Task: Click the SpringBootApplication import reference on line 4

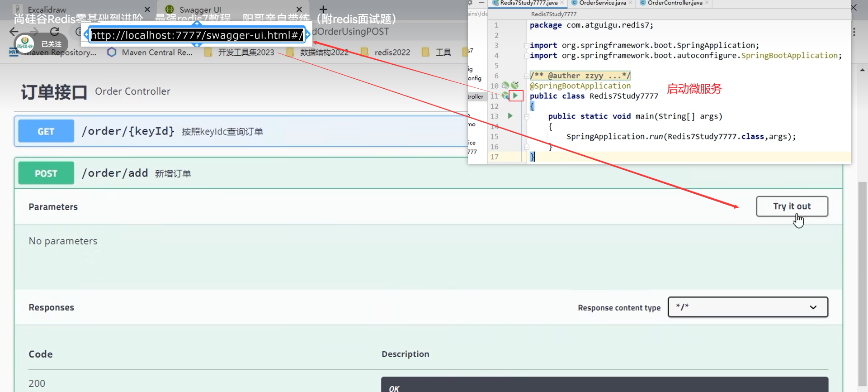Action: (x=789, y=55)
